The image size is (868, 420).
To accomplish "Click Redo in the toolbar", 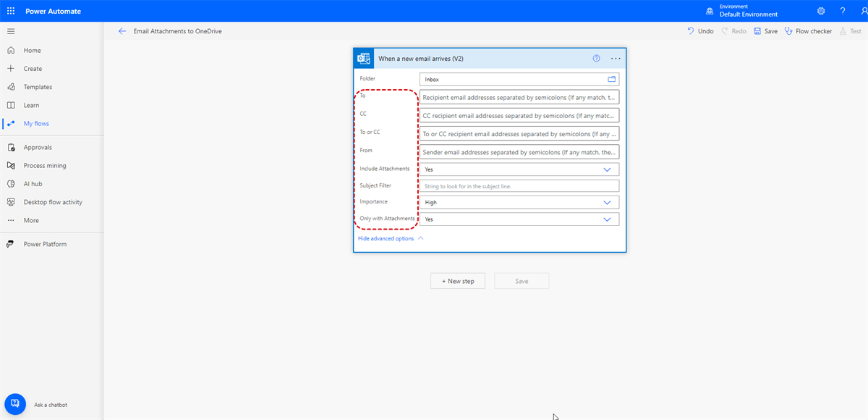I will [x=733, y=31].
